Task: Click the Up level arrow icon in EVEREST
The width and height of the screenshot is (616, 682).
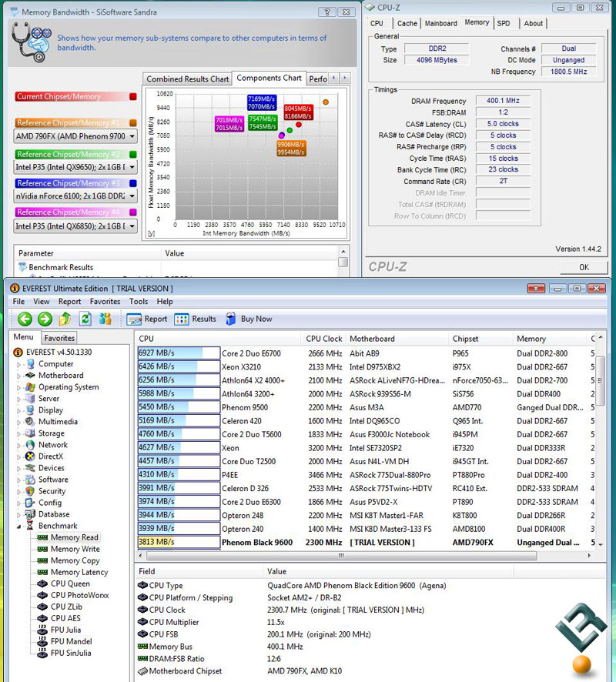Action: point(65,319)
